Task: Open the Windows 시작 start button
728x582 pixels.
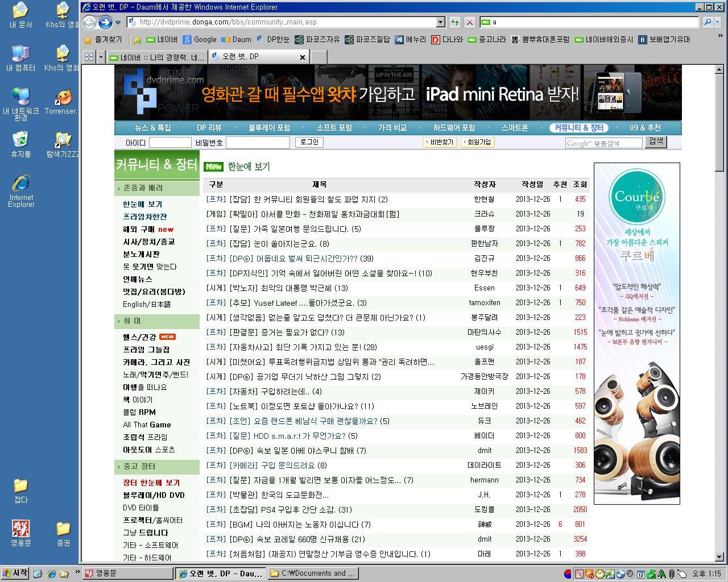Action: point(15,573)
